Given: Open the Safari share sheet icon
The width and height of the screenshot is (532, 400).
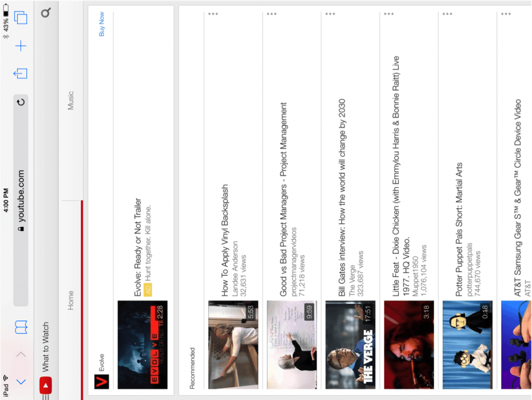Looking at the screenshot, I should pos(21,73).
